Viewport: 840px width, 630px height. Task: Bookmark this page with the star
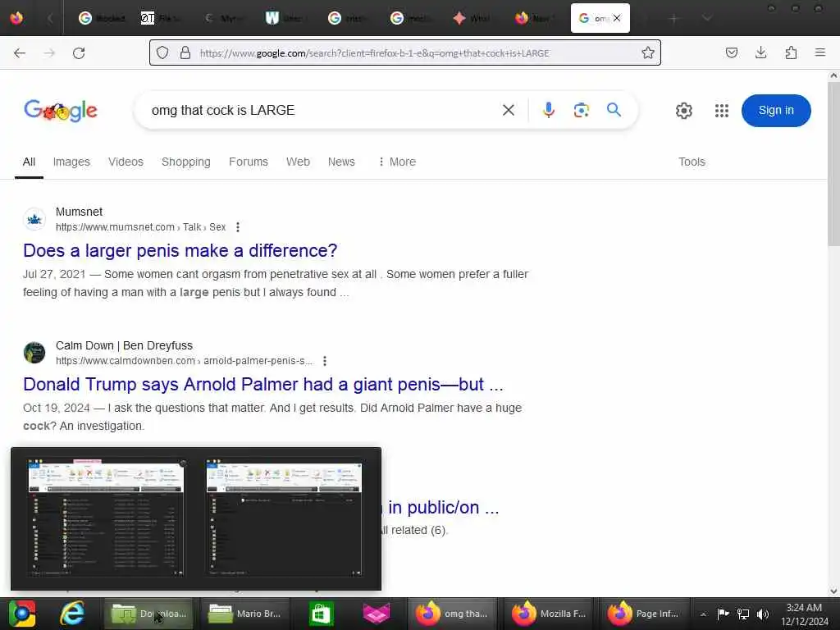pyautogui.click(x=648, y=52)
